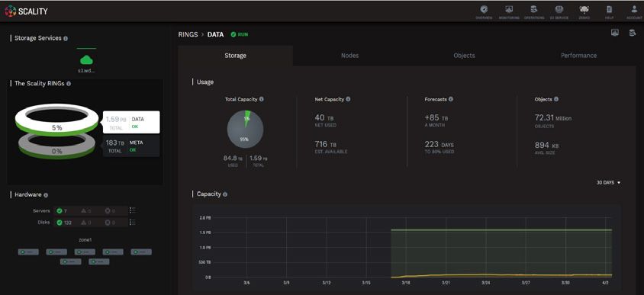The image size is (644, 295).
Task: Select the s3 cloud storage service icon
Action: (x=86, y=61)
